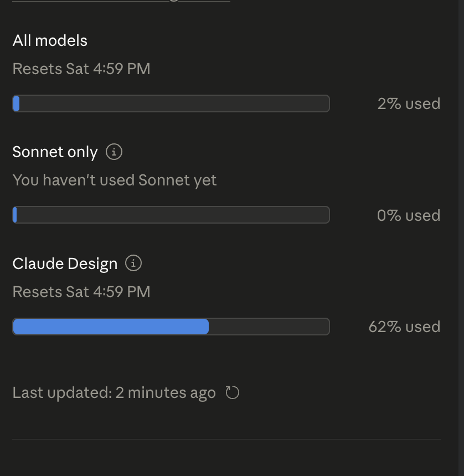The width and height of the screenshot is (464, 476).
Task: Select the Claude Design label
Action: pyautogui.click(x=65, y=263)
